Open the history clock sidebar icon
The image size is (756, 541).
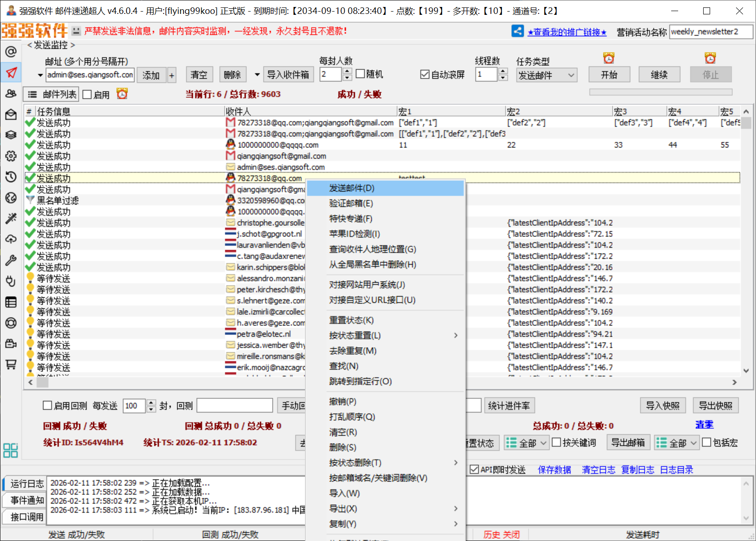[11, 177]
